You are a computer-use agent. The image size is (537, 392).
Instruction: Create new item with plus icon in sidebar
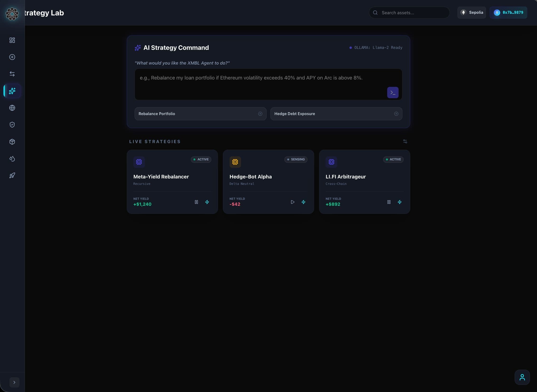pos(12,57)
